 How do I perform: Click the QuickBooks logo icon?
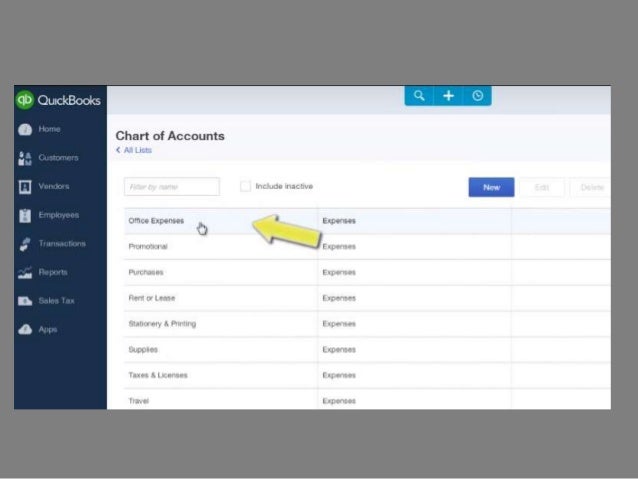[x=24, y=100]
